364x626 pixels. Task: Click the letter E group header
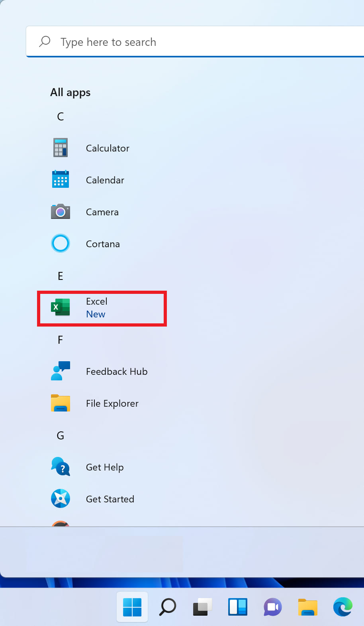61,276
